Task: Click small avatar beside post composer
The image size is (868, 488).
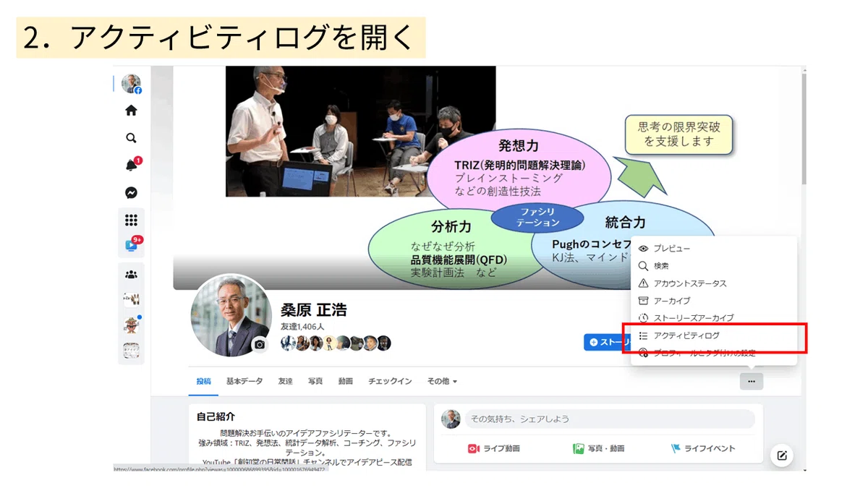Action: tap(451, 419)
